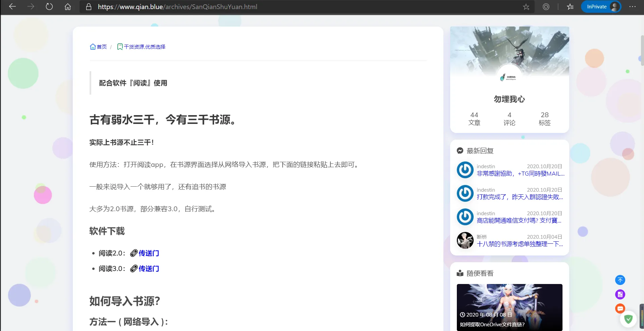Open 干货资源,优质选择 category link
The height and width of the screenshot is (331, 644).
[141, 47]
